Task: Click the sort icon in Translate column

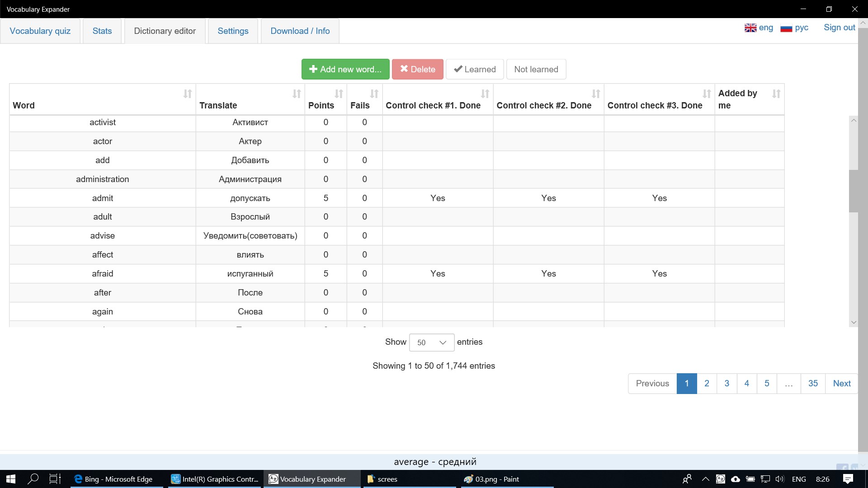Action: pyautogui.click(x=297, y=94)
